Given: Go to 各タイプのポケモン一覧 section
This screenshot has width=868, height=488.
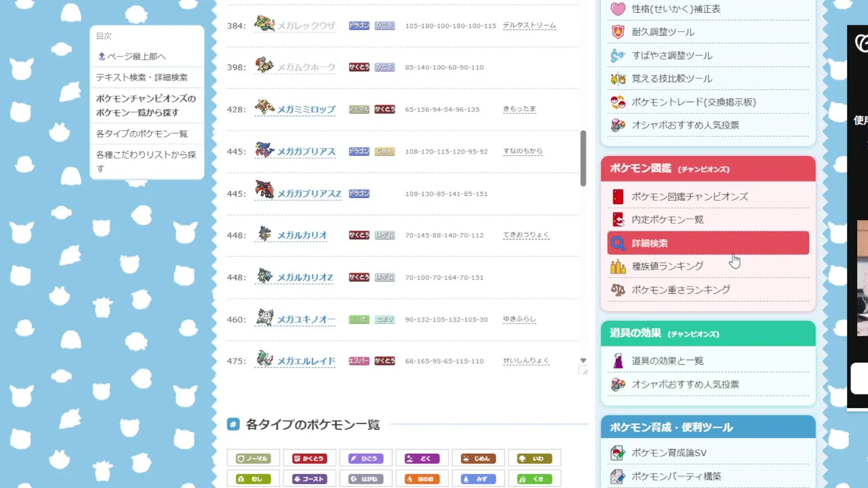Looking at the screenshot, I should 142,134.
